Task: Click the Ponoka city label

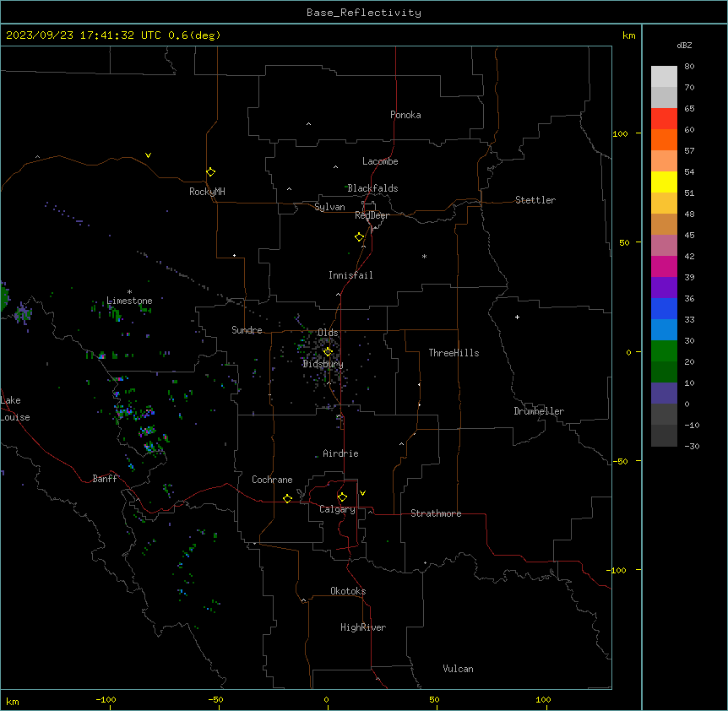Action: click(x=405, y=115)
